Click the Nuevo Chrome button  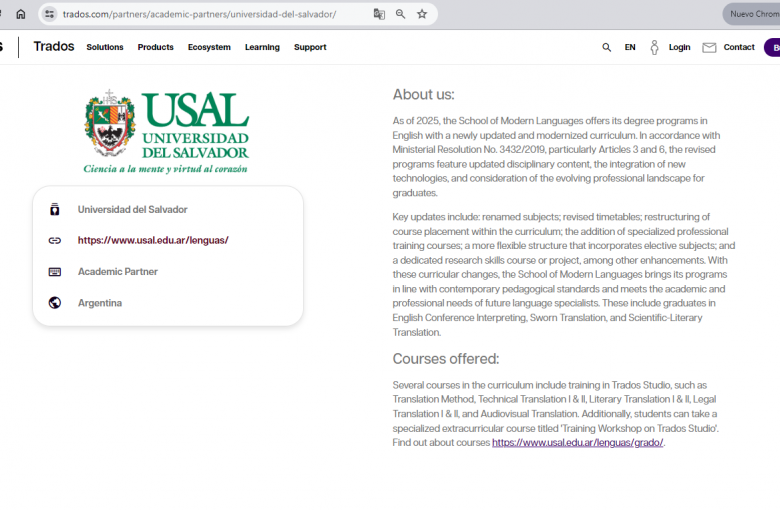click(752, 14)
